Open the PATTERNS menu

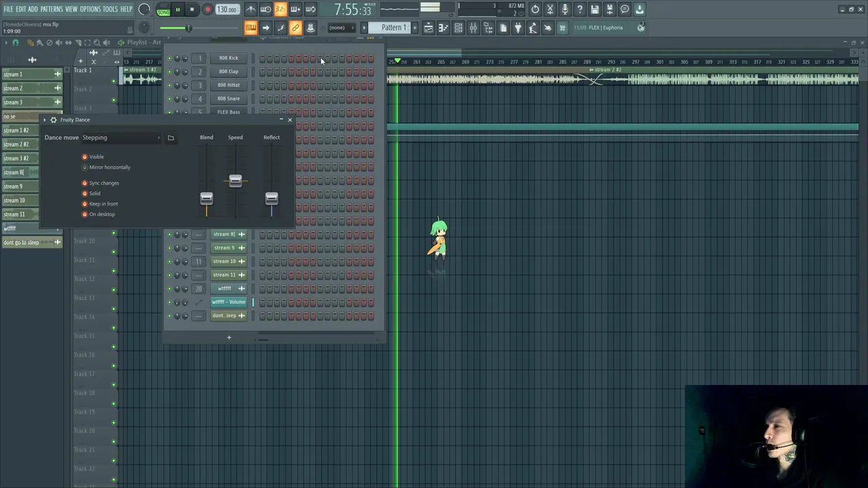click(x=52, y=9)
